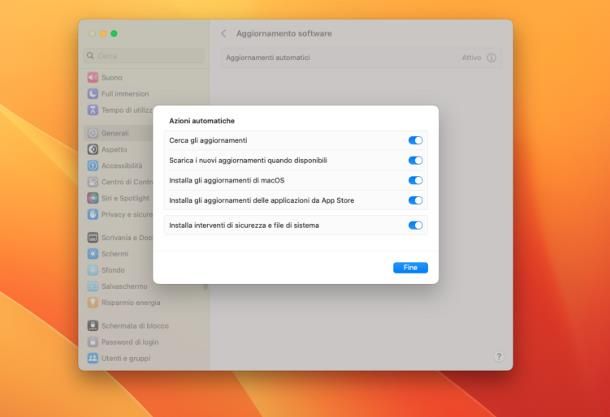The image size is (610, 417).
Task: Toggle Cerca gli aggiornamenti switch
Action: 415,140
